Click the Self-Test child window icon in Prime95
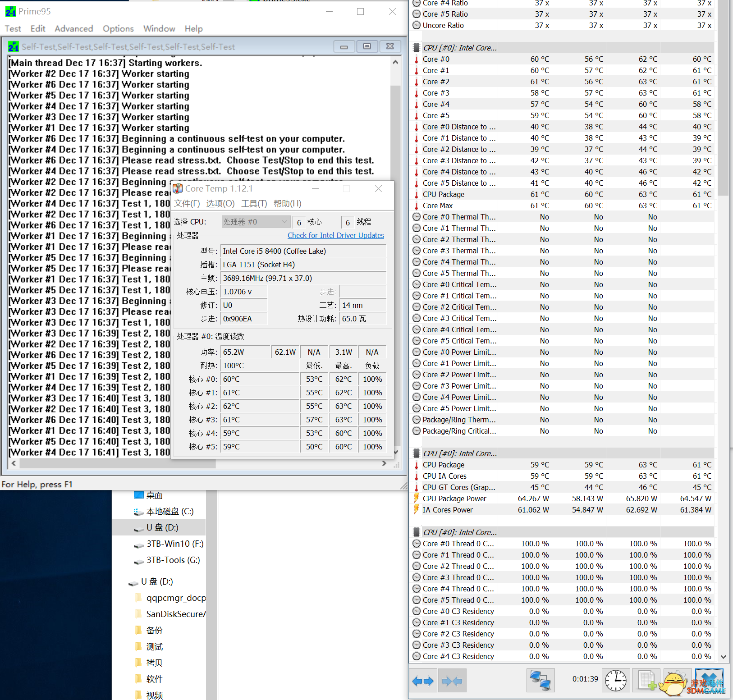This screenshot has width=733, height=700. click(14, 46)
